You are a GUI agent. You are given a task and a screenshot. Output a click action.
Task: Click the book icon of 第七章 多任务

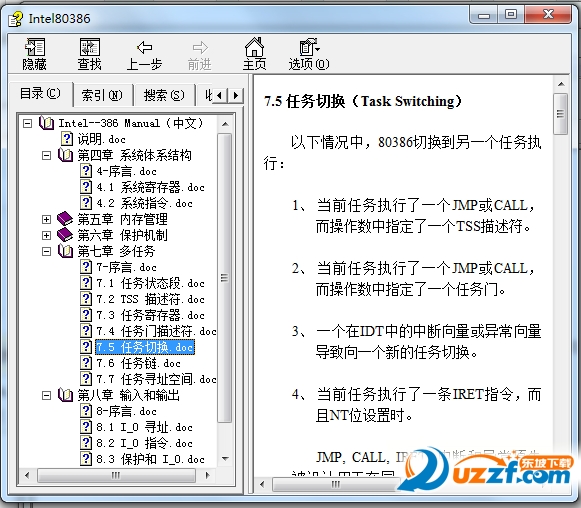coord(66,251)
